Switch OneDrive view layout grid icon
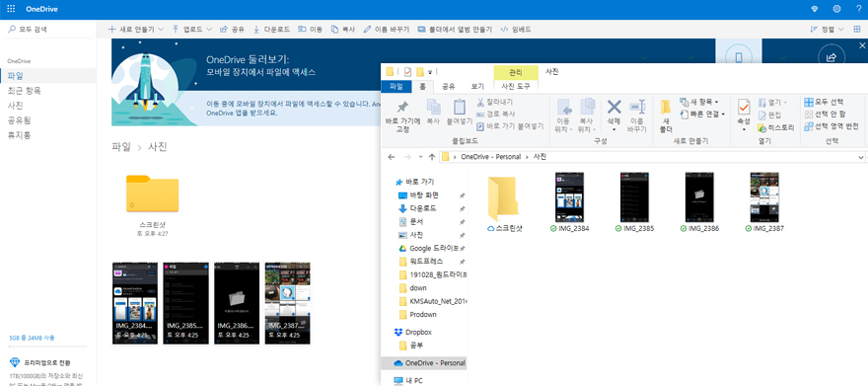This screenshot has width=868, height=386. tap(857, 30)
